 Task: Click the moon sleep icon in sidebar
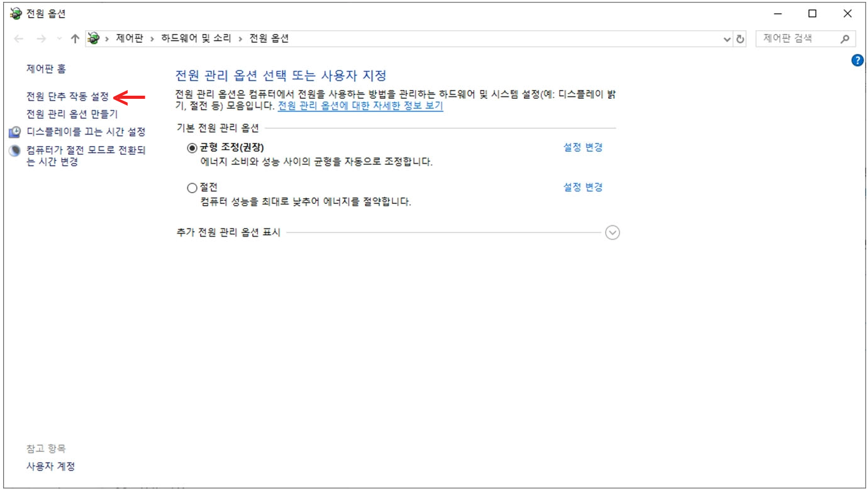14,150
